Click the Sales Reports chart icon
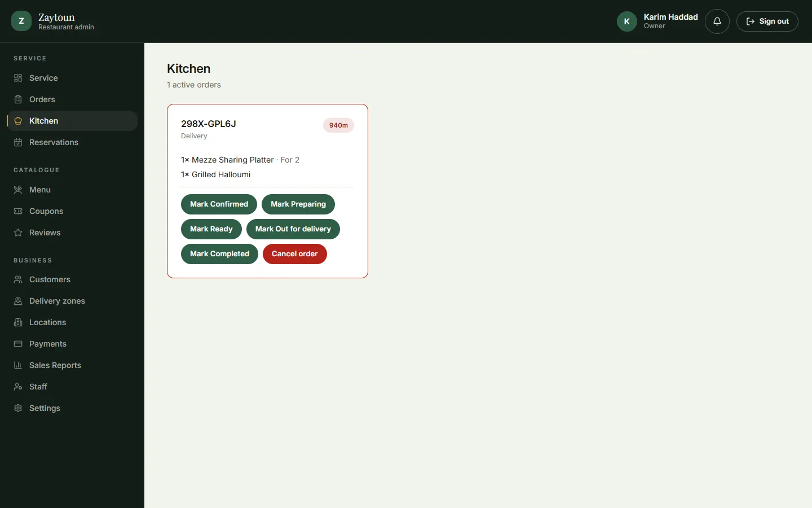 coord(18,365)
